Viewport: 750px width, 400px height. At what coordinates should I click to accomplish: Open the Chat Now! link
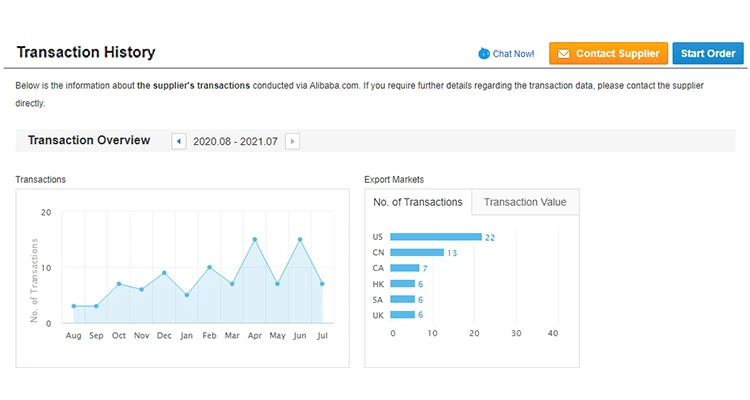tap(513, 53)
